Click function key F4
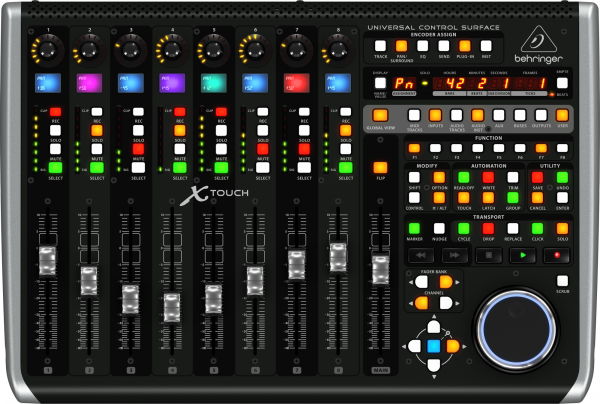Viewport: 600px width, 404px height. tap(478, 148)
